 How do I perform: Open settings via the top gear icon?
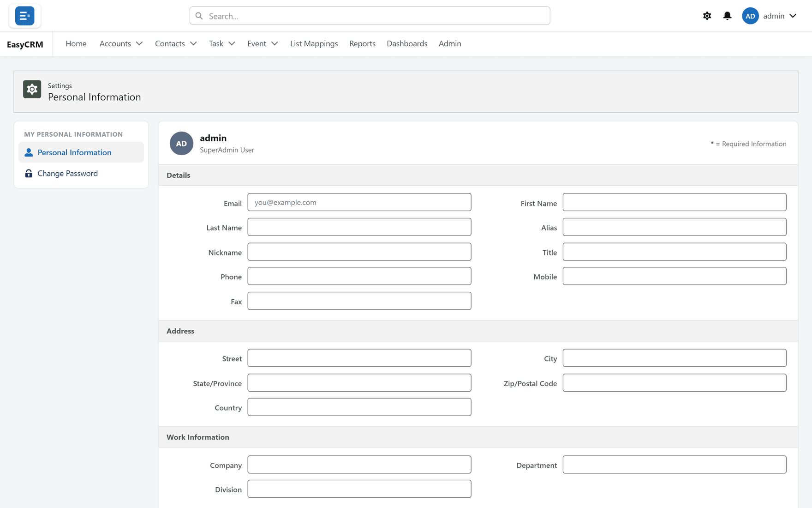coord(707,16)
